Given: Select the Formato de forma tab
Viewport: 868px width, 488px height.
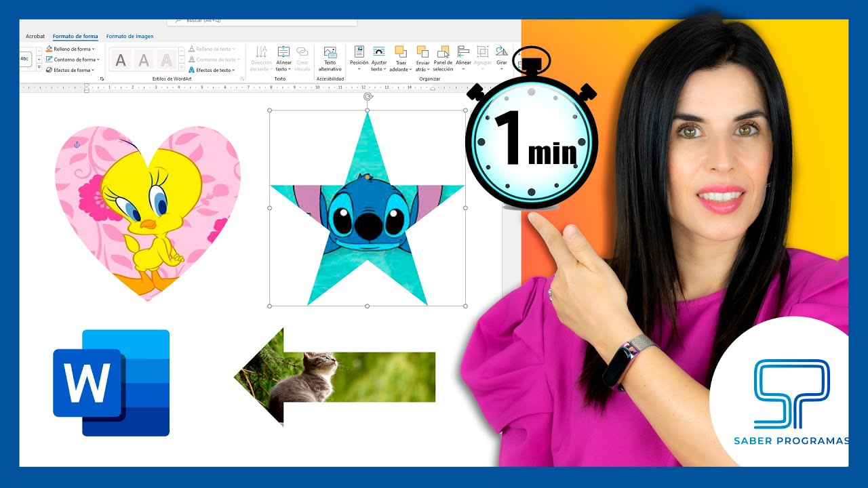Looking at the screenshot, I should [75, 36].
